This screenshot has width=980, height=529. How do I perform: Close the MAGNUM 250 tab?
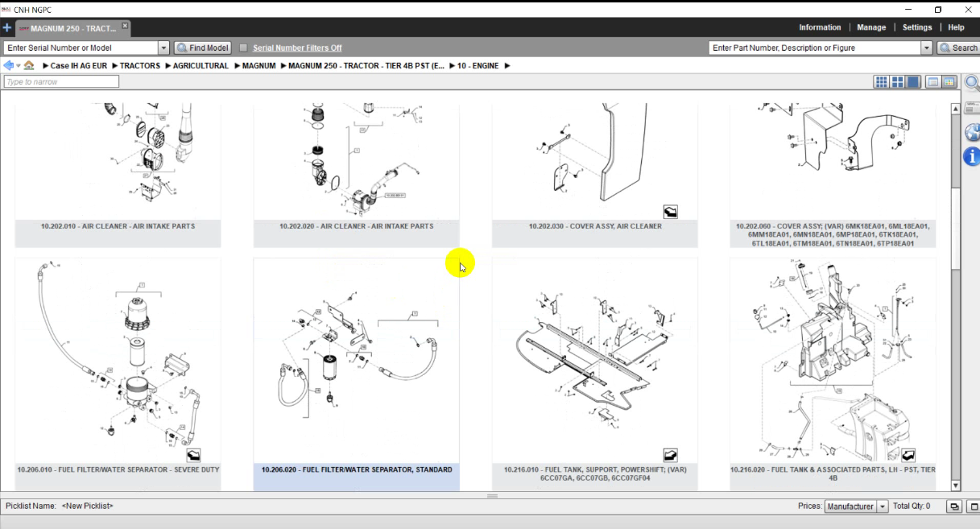click(x=126, y=27)
